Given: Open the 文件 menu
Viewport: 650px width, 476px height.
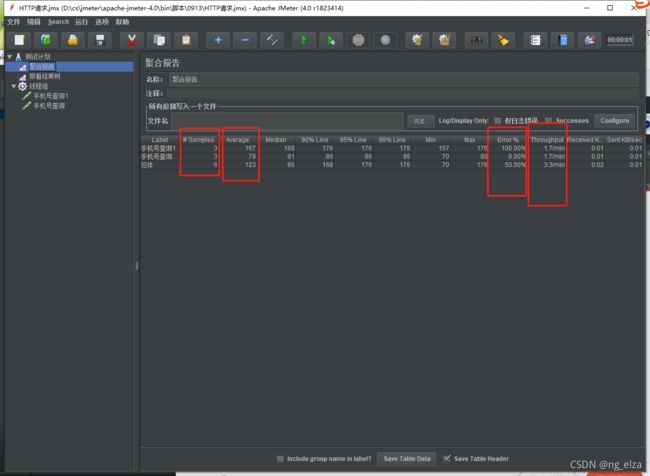Looking at the screenshot, I should tap(13, 22).
